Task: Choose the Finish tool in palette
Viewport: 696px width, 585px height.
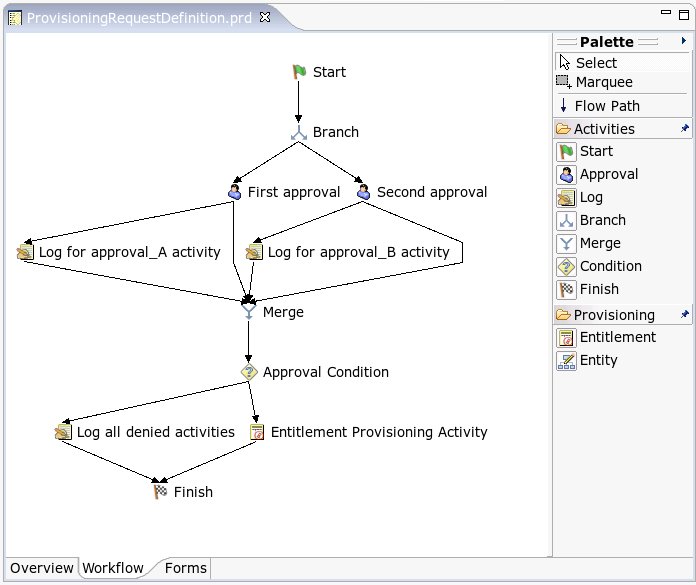Action: (x=598, y=290)
